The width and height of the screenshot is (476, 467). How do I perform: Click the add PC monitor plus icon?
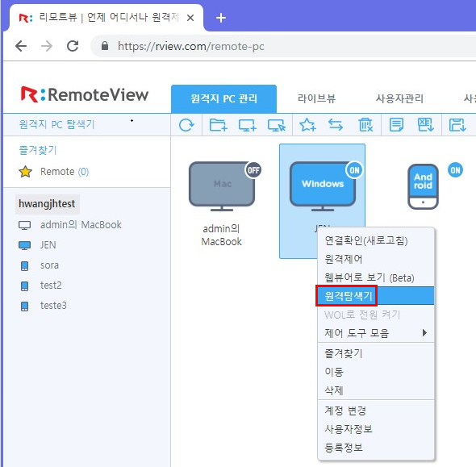tap(247, 125)
